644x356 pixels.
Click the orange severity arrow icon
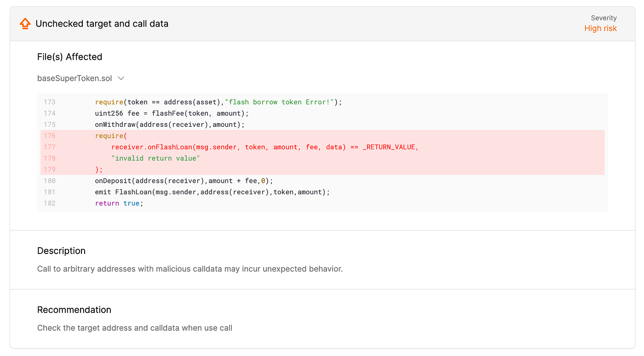[25, 23]
